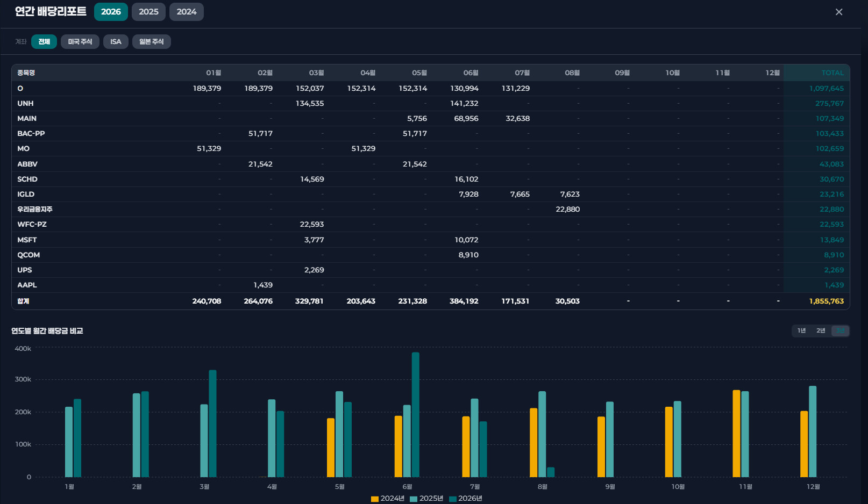Viewport: 868px width, 504px height.
Task: Select the 2026 year tab
Action: point(111,12)
